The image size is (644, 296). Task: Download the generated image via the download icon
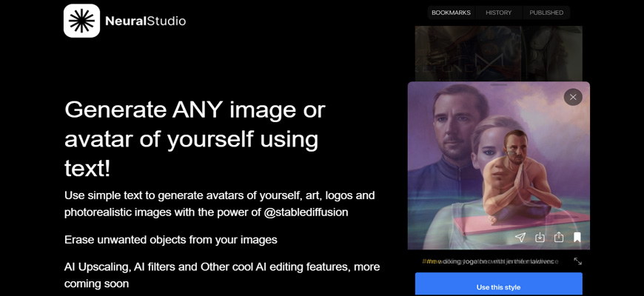[x=540, y=238]
